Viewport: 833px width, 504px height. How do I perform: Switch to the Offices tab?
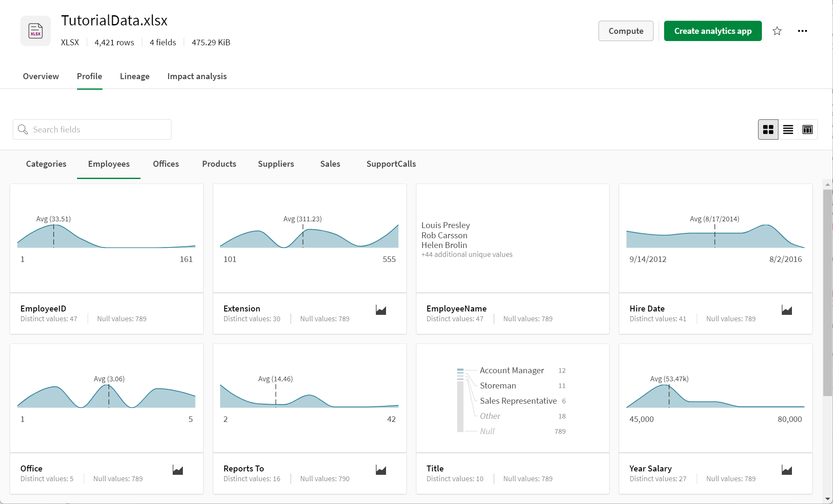tap(166, 163)
